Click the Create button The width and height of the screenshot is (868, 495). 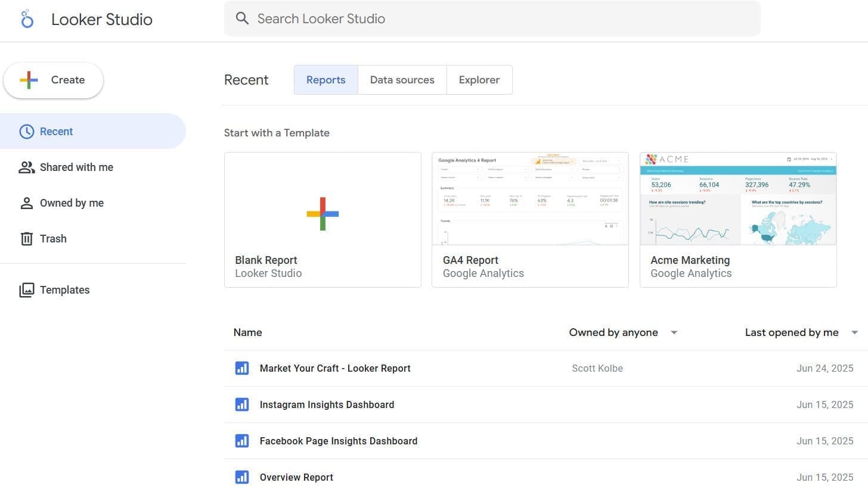point(54,80)
